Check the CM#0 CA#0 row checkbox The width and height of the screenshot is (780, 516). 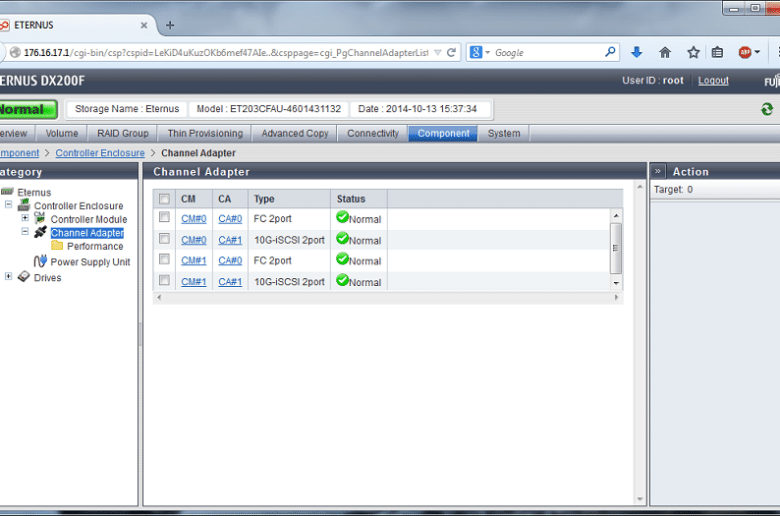(164, 217)
